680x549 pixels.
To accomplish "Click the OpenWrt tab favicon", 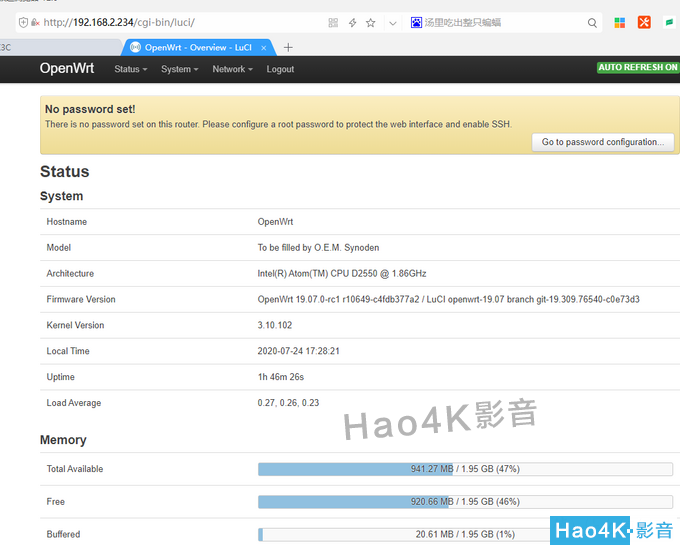I will point(135,47).
